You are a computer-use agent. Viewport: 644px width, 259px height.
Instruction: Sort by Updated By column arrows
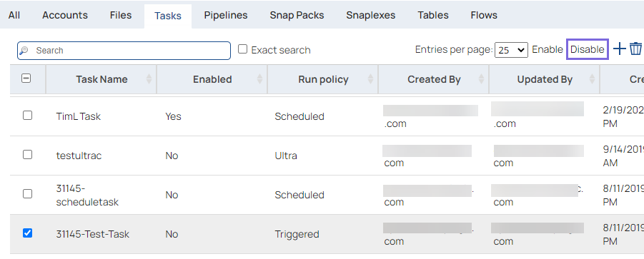pos(593,79)
